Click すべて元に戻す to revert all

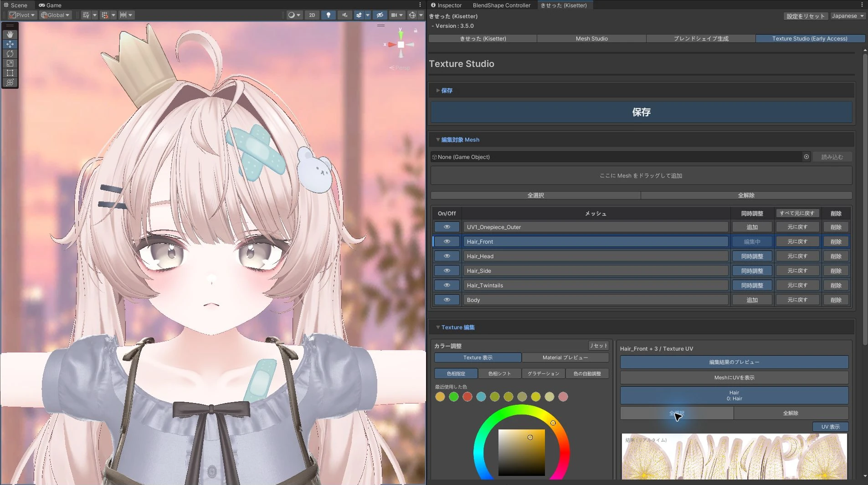click(x=797, y=213)
